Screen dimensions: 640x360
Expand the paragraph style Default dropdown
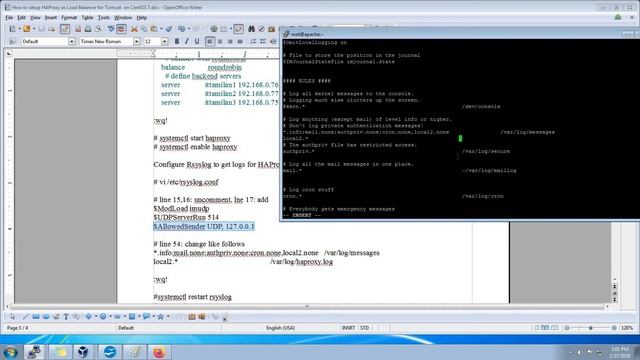(72, 41)
